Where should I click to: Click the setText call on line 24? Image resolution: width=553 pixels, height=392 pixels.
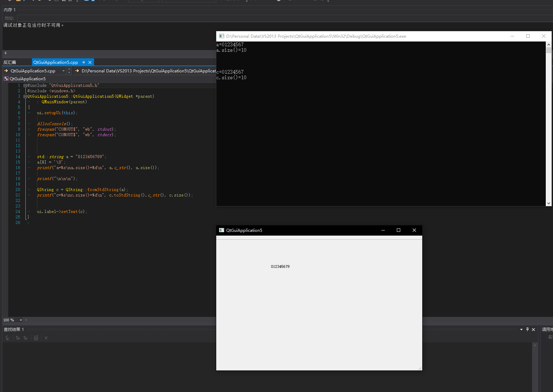click(69, 212)
